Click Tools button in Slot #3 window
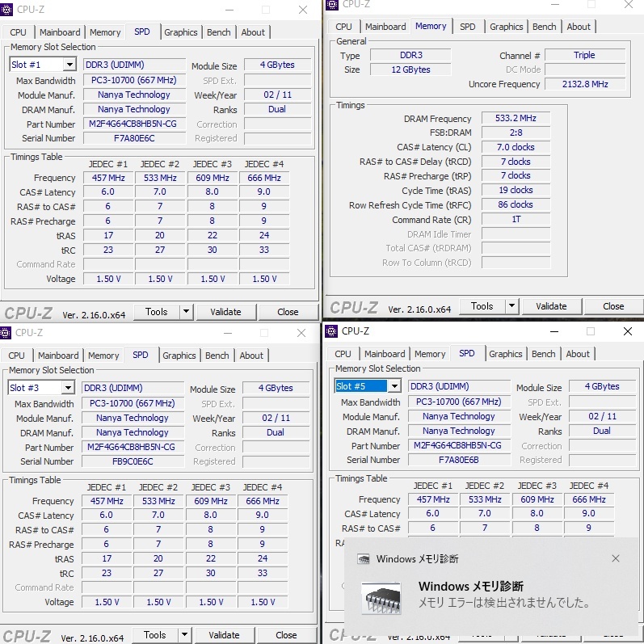Image resolution: width=644 pixels, height=644 pixels. [x=155, y=635]
